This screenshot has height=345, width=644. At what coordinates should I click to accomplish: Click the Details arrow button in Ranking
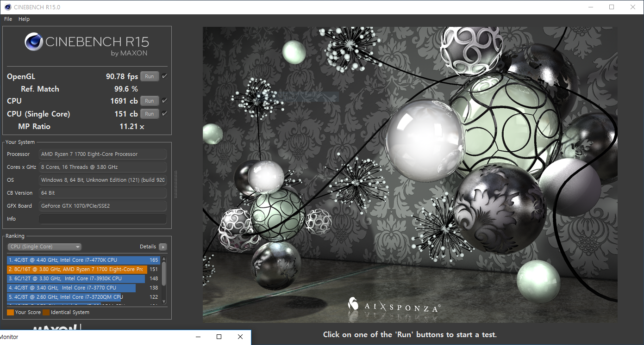[163, 247]
